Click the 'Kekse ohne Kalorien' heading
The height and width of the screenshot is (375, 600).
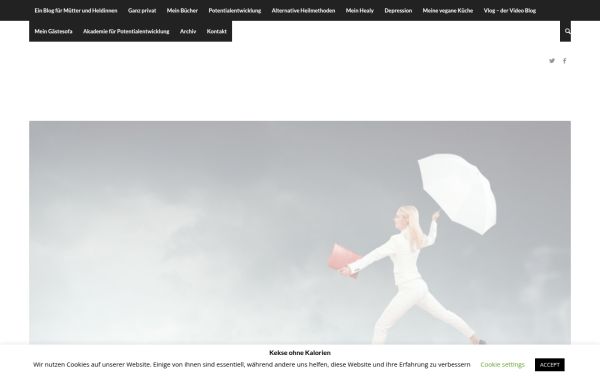300,353
